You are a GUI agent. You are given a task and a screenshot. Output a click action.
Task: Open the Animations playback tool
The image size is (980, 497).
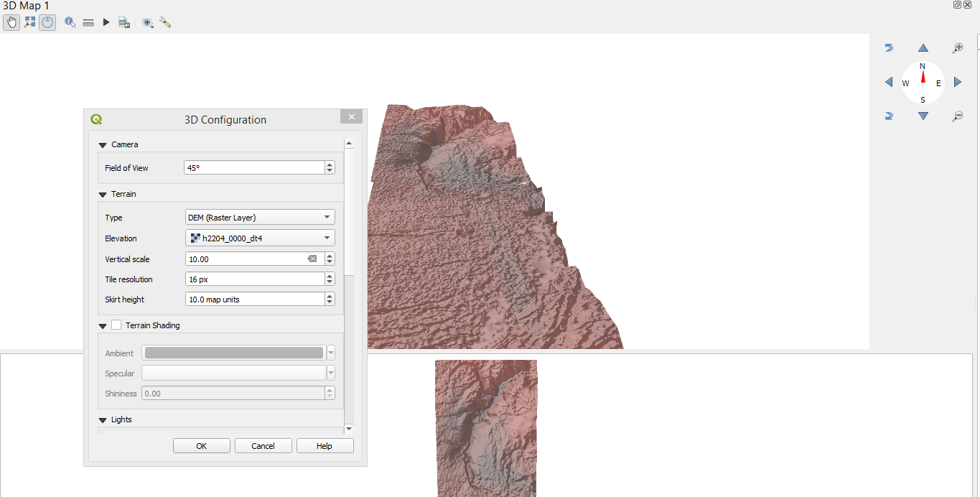pyautogui.click(x=106, y=22)
